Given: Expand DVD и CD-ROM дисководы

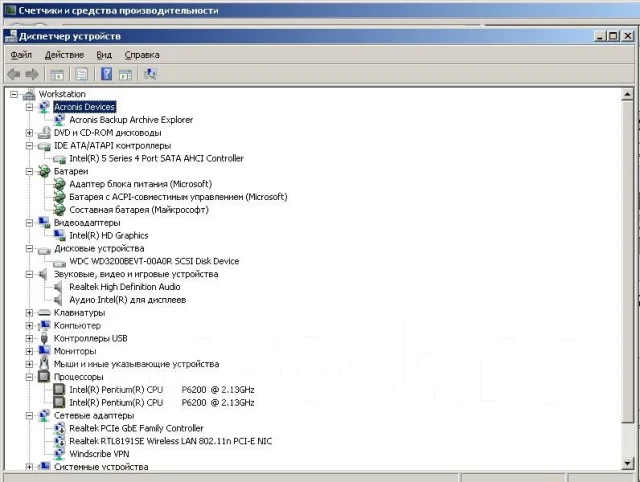Looking at the screenshot, I should click(29, 133).
